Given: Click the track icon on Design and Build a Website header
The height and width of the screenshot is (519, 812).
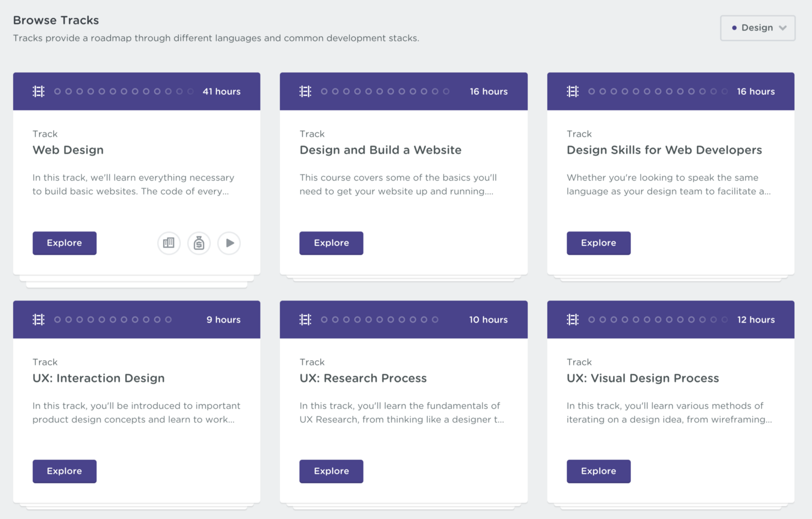Looking at the screenshot, I should click(305, 91).
